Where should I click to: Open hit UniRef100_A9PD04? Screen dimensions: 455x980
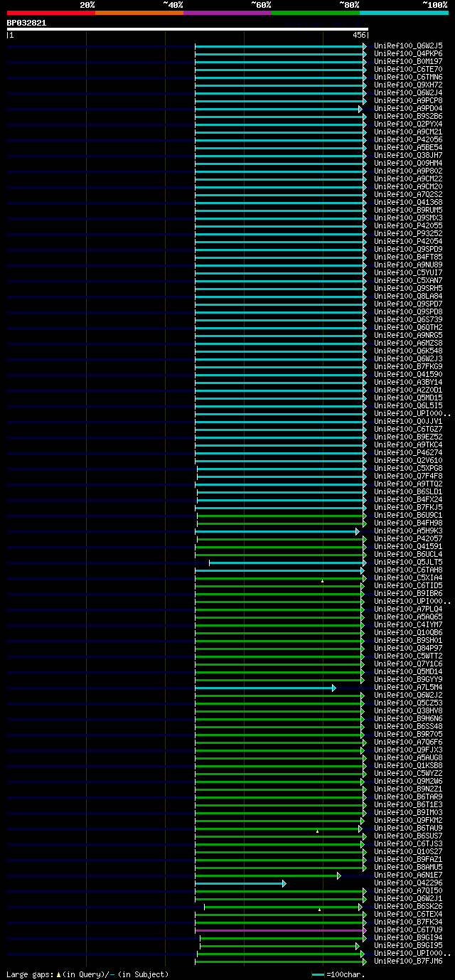tap(408, 108)
